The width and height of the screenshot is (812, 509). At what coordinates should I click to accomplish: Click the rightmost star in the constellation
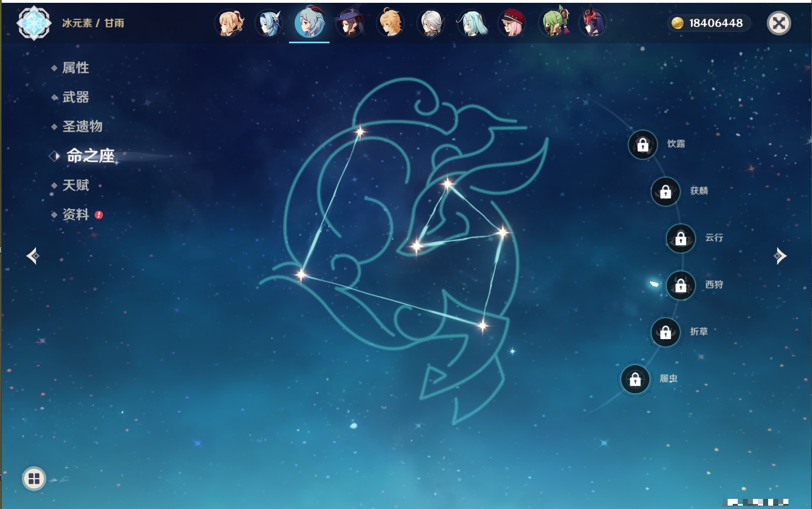tap(502, 232)
